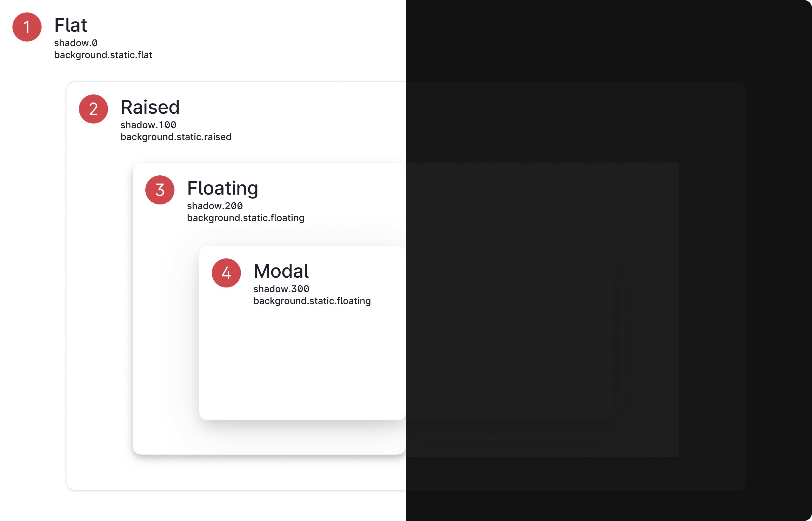Select the Modal heading
The height and width of the screenshot is (521, 812).
[x=281, y=271]
